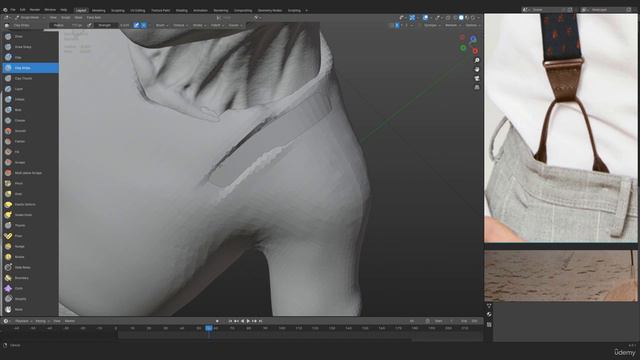Select the Clay brush

30,58
